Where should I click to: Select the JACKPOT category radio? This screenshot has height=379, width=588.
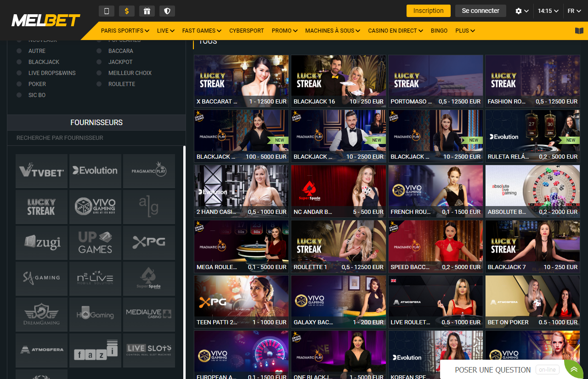coord(99,62)
